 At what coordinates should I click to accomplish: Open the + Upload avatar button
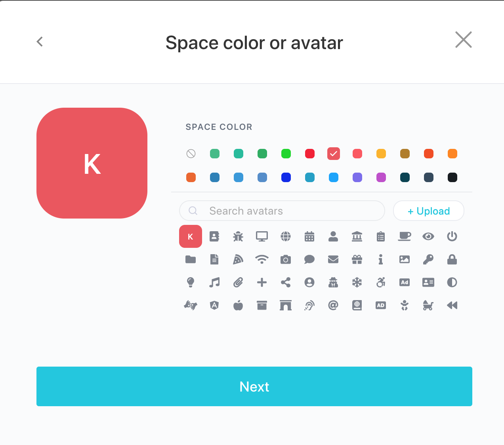pyautogui.click(x=429, y=211)
